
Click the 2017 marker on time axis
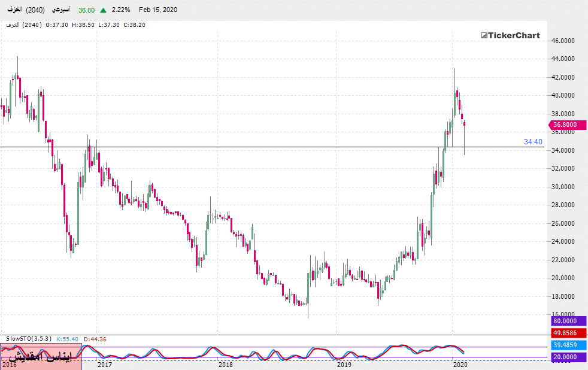[x=105, y=364]
